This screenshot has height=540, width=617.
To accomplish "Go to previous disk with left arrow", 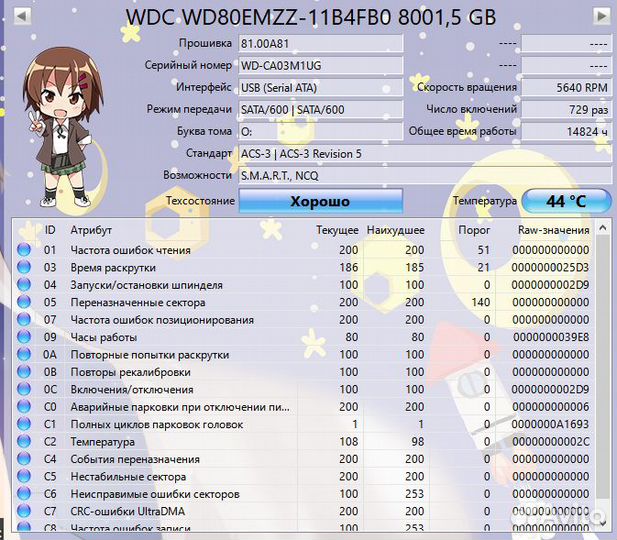I will (x=22, y=16).
